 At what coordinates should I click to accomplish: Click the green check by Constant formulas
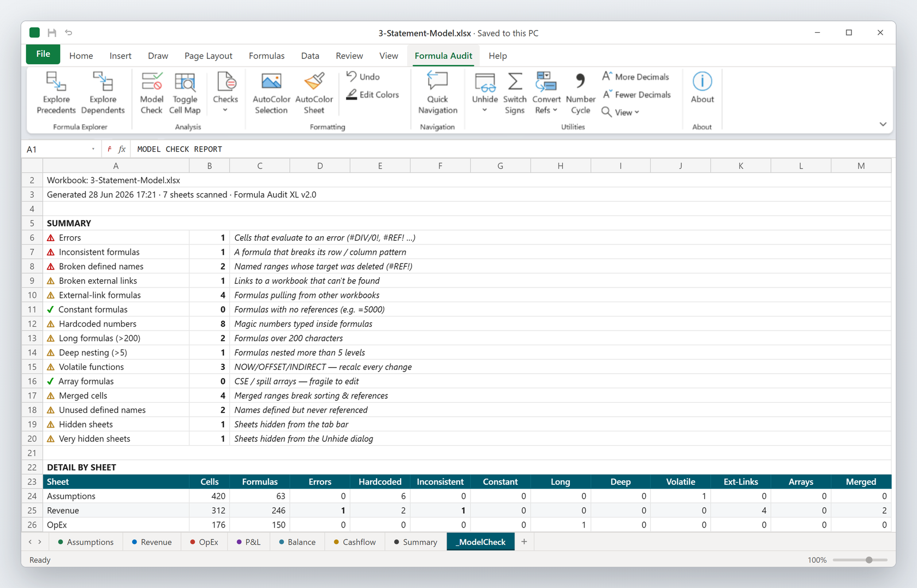(50, 309)
